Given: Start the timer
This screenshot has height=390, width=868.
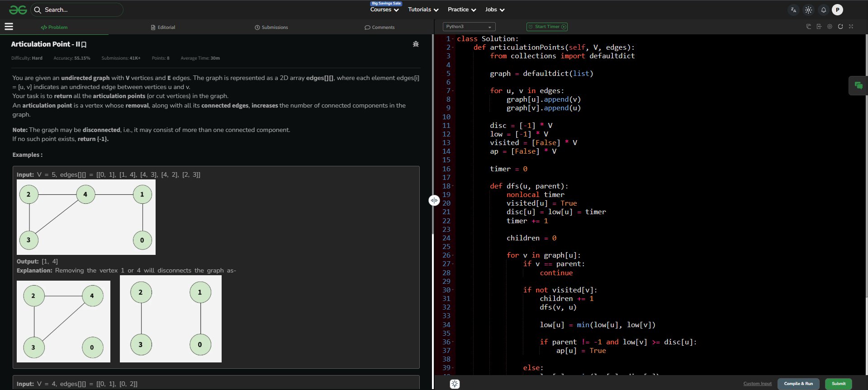Looking at the screenshot, I should pos(547,27).
